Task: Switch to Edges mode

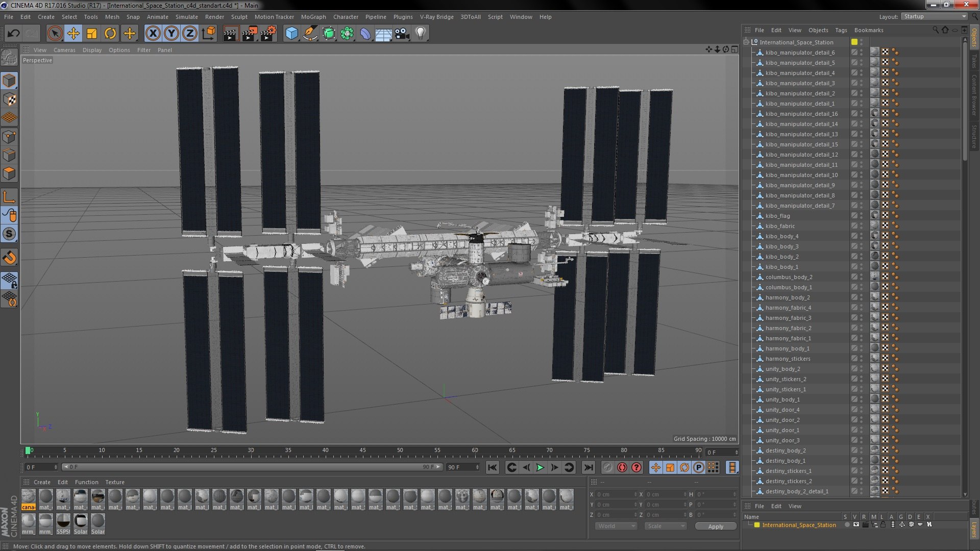Action: click(9, 155)
